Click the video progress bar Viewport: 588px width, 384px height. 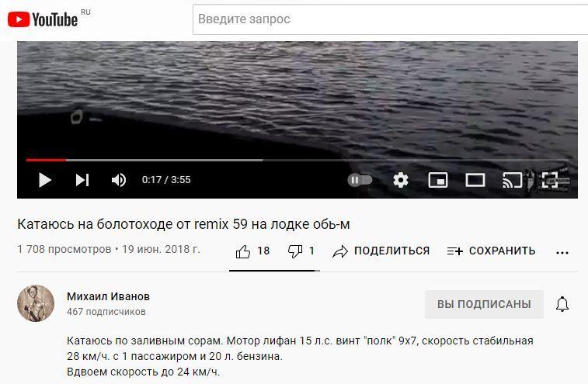click(297, 160)
